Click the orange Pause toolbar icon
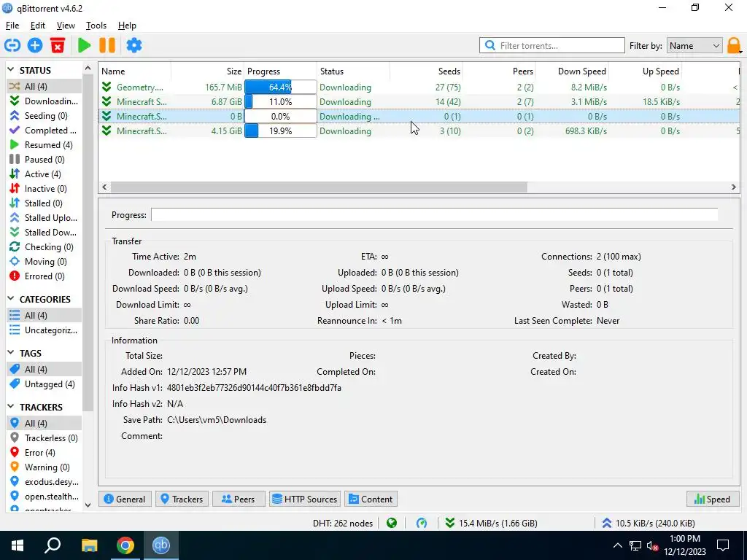 (x=107, y=45)
